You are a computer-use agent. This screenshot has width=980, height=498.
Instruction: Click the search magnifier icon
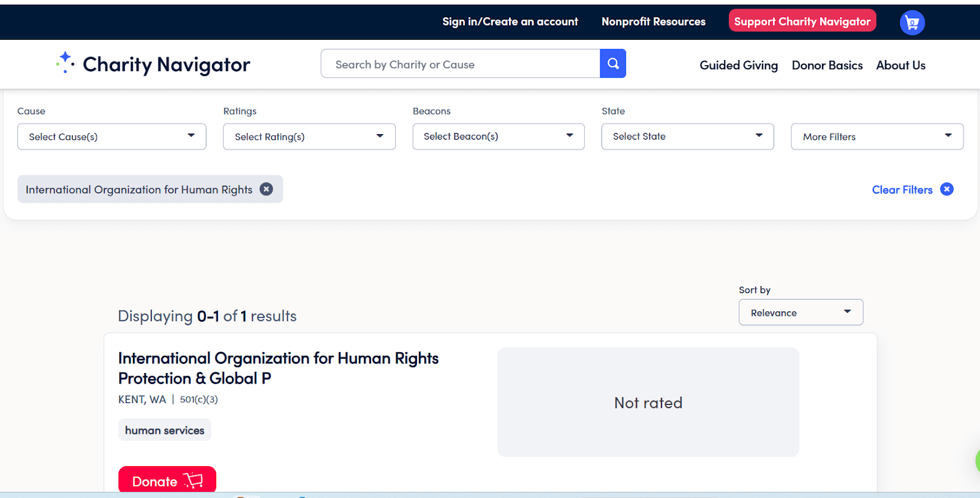[x=612, y=63]
